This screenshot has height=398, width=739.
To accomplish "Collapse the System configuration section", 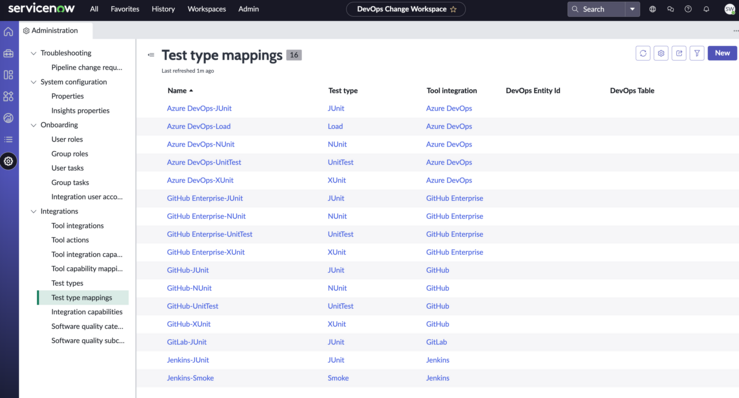I will coord(33,82).
